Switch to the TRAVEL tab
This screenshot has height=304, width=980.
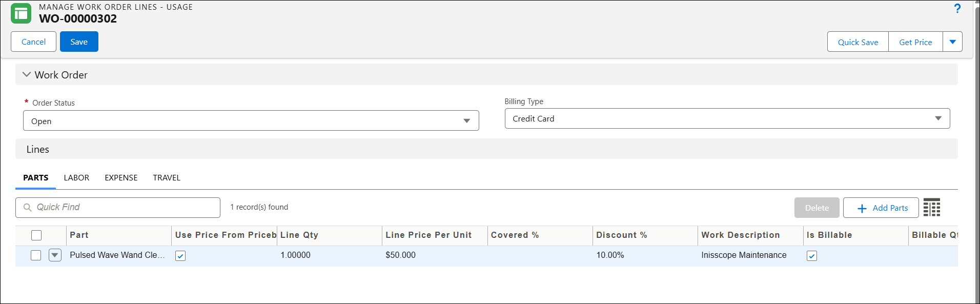[x=167, y=178]
